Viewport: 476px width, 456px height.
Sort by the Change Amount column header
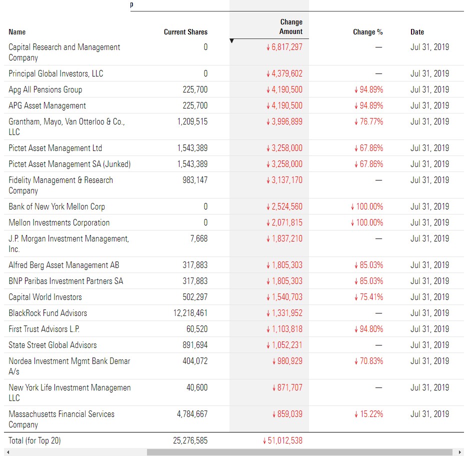coord(291,26)
